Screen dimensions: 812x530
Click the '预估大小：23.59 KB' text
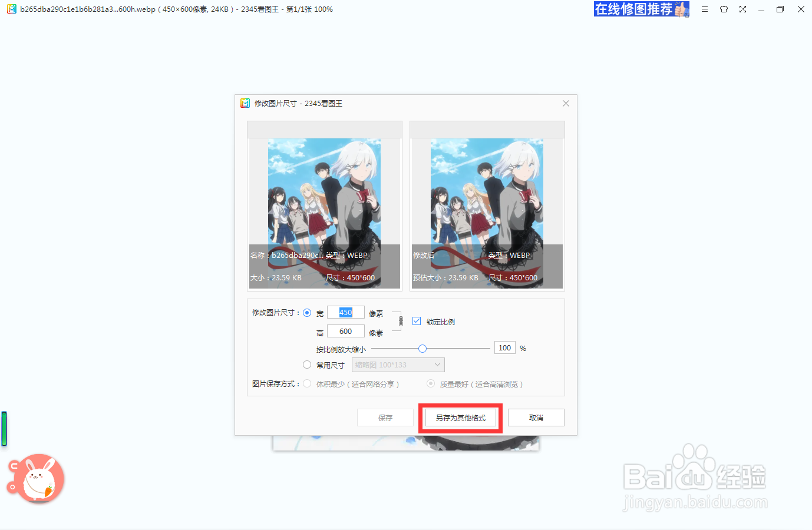pyautogui.click(x=445, y=278)
